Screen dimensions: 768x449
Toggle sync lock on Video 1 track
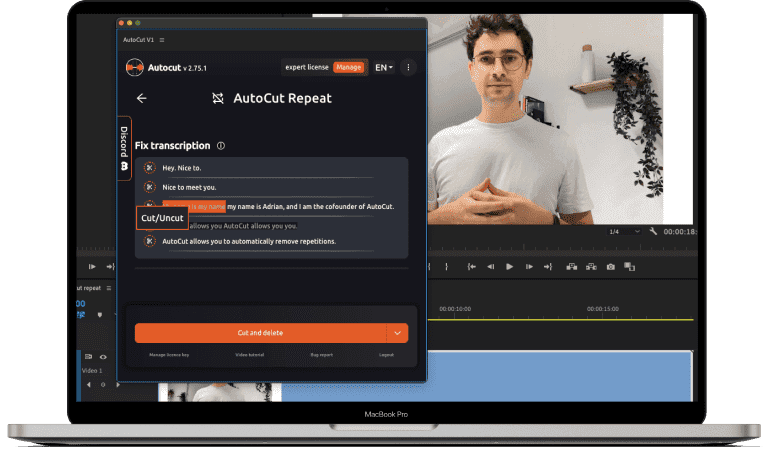pyautogui.click(x=88, y=357)
